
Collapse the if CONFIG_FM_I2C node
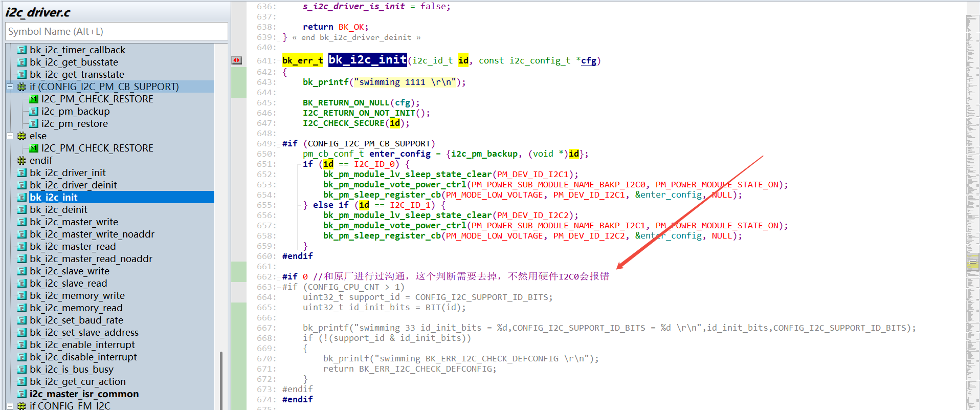[x=10, y=406]
